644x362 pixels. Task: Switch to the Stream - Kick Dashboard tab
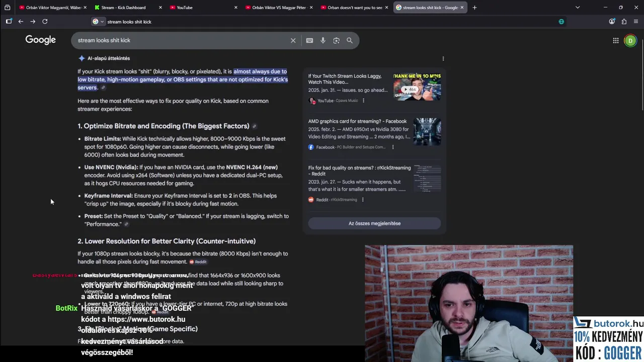(128, 8)
